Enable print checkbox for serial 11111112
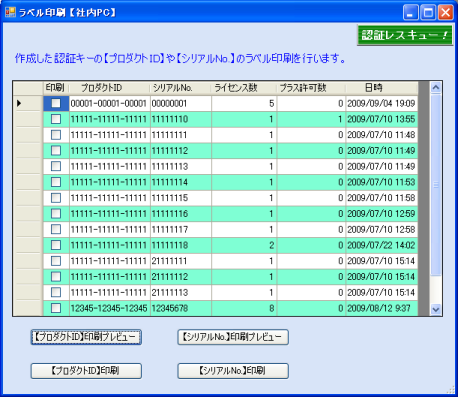Viewport: 458px width, 397px height. coord(56,151)
